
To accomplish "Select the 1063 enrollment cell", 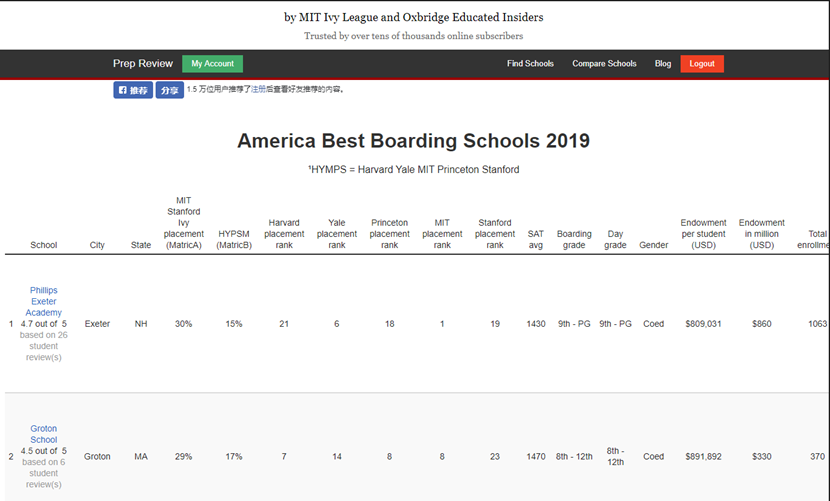I will (817, 324).
